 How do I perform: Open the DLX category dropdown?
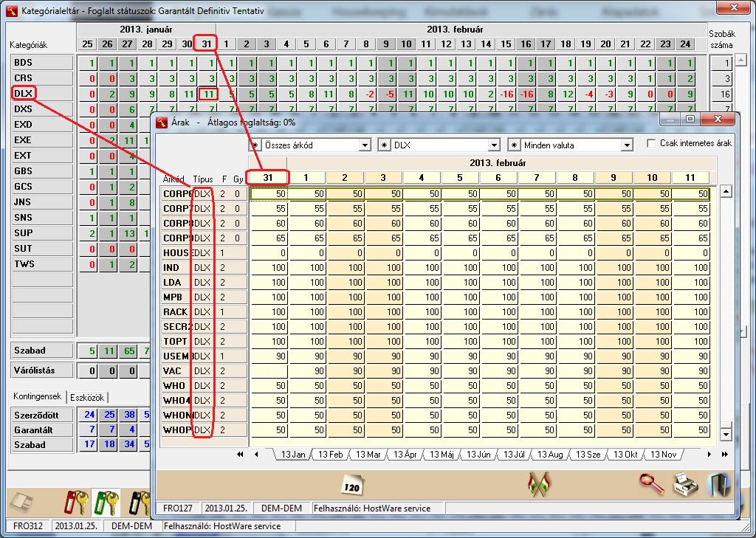[x=494, y=145]
